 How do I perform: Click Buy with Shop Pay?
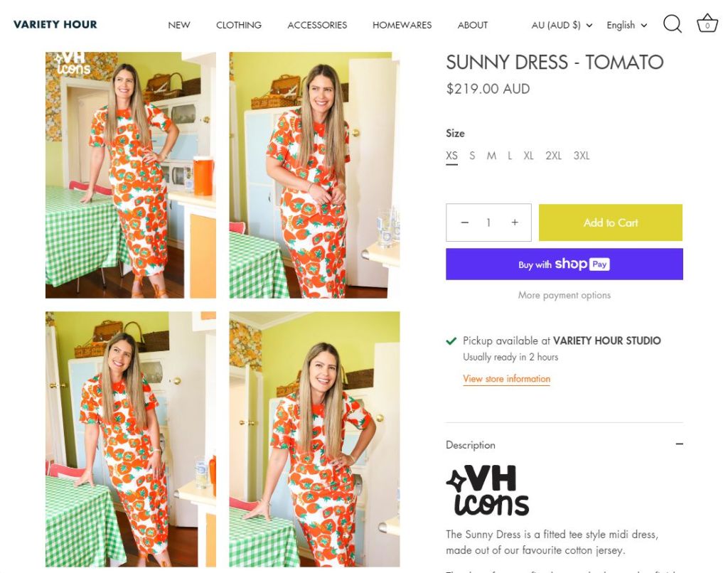pos(564,264)
